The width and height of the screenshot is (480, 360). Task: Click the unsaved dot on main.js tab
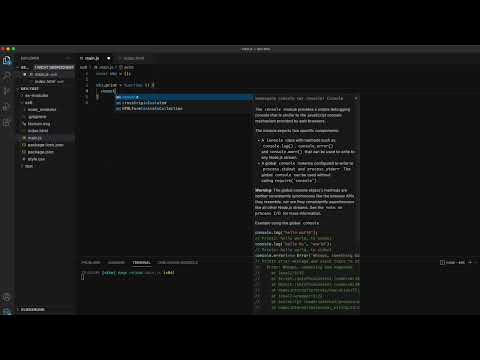coord(108,58)
